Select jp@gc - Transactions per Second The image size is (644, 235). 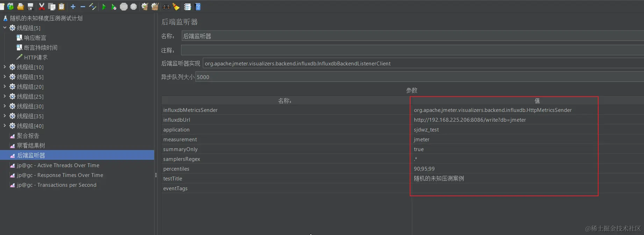click(x=57, y=185)
